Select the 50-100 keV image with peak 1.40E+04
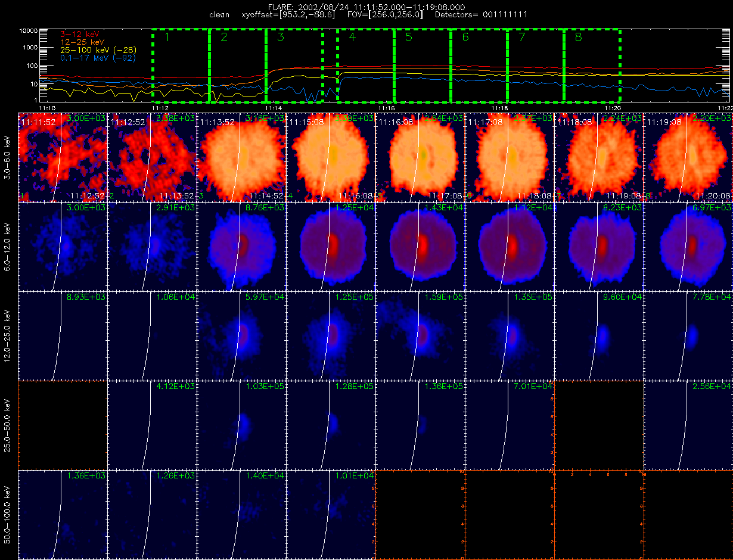The image size is (733, 560). click(x=242, y=515)
